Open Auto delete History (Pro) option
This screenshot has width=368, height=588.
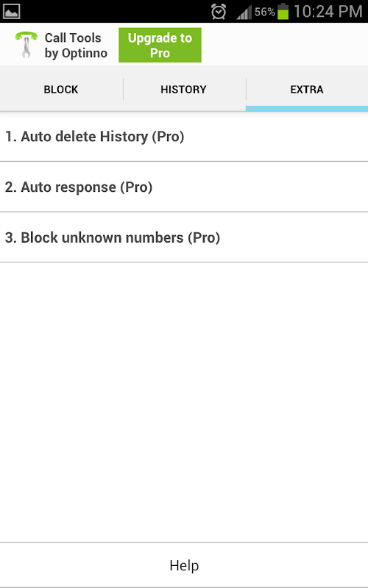pyautogui.click(x=184, y=137)
